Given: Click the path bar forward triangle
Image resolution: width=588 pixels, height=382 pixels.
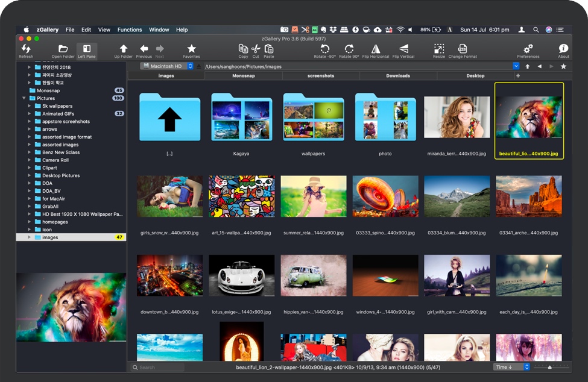Looking at the screenshot, I should coord(551,66).
